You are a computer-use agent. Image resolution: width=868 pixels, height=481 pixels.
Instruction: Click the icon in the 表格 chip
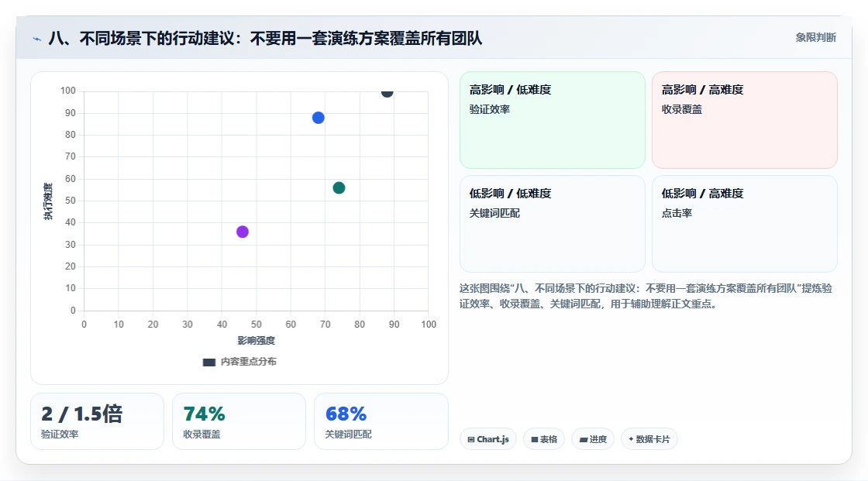coord(535,439)
